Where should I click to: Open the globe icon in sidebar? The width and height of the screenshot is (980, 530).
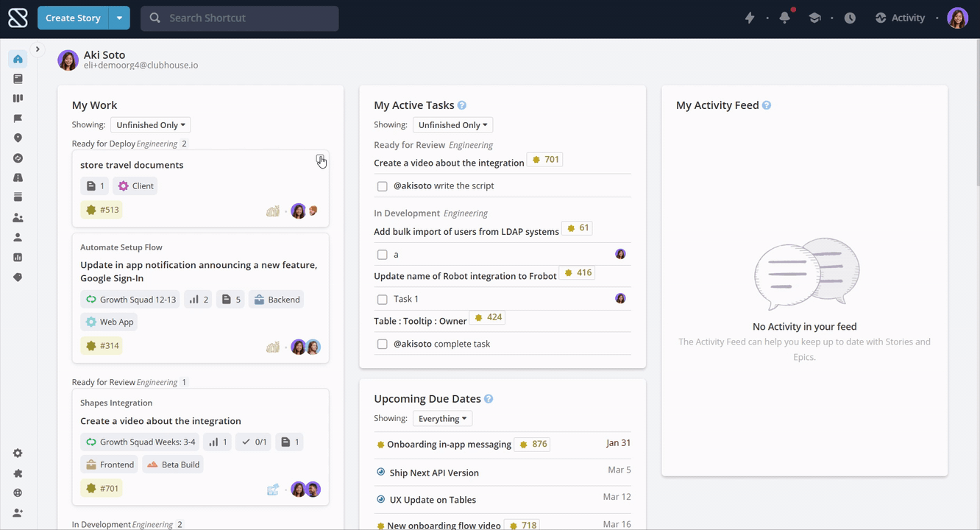pyautogui.click(x=18, y=493)
